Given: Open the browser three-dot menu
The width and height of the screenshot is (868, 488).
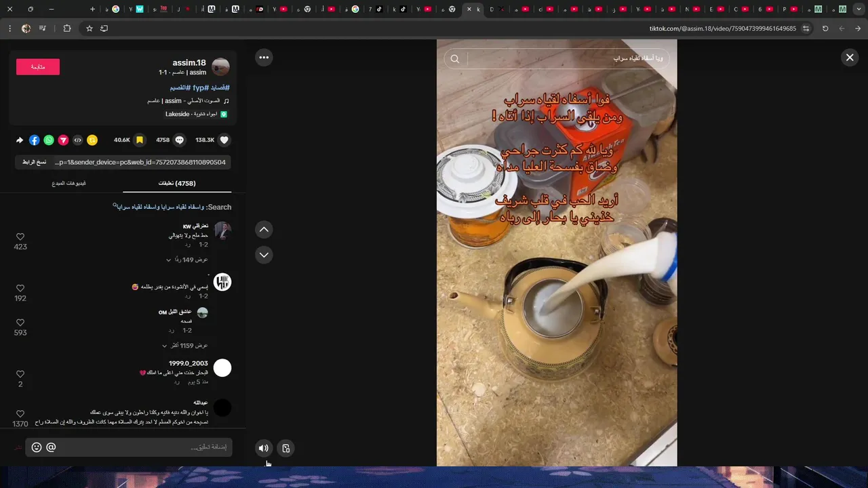Looking at the screenshot, I should point(9,28).
